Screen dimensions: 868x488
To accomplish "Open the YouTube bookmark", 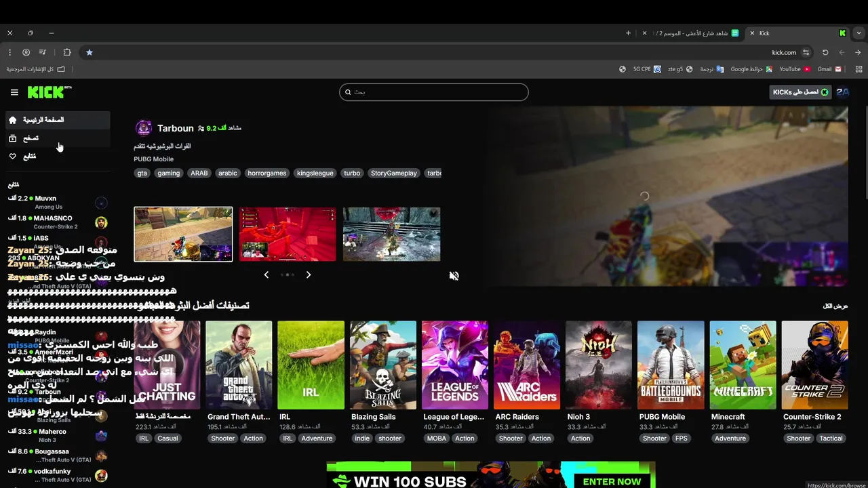I will [x=795, y=69].
